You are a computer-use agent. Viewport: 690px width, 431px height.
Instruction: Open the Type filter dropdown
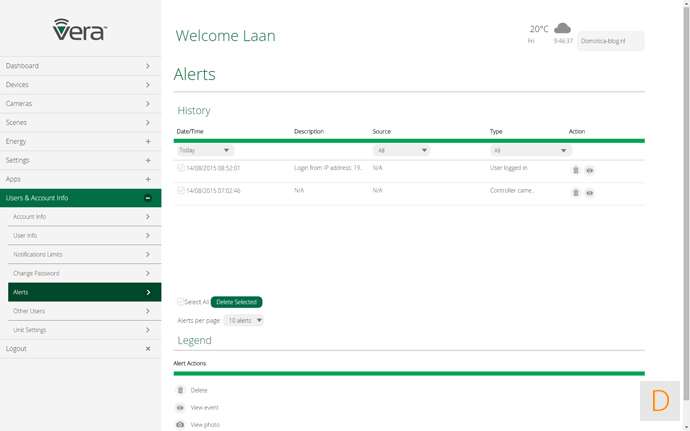pos(531,150)
